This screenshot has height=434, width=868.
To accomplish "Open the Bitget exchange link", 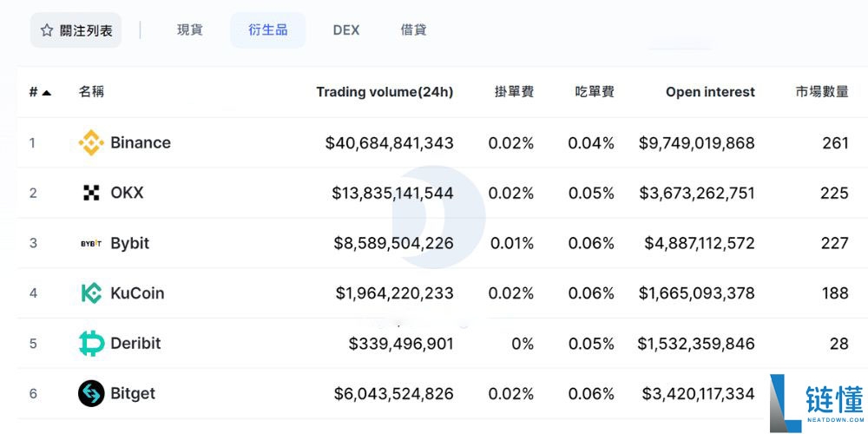I will pyautogui.click(x=133, y=393).
